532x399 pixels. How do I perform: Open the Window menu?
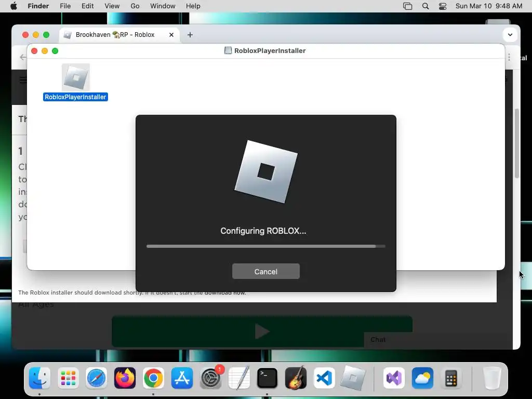click(x=163, y=6)
